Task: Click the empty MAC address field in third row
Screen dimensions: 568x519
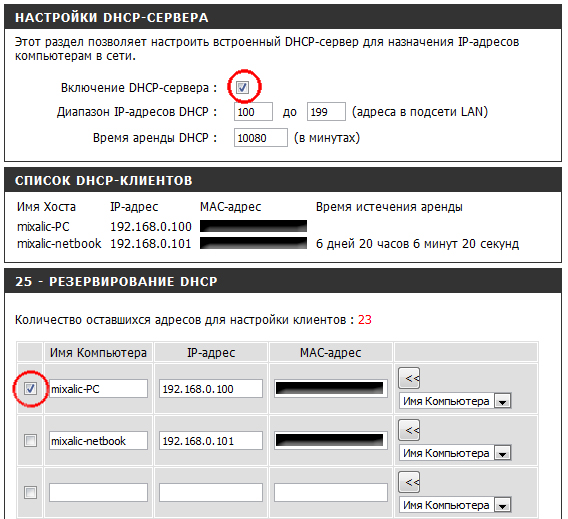Action: [x=331, y=493]
